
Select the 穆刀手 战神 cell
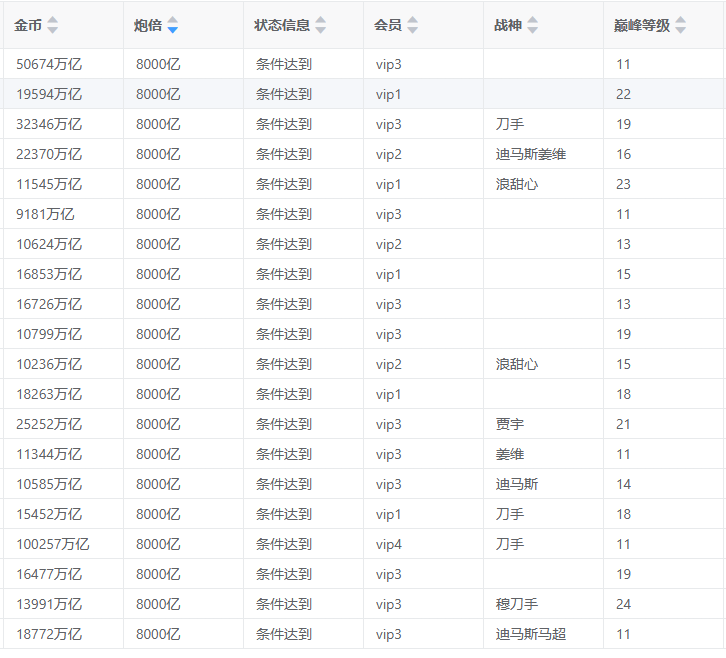point(517,604)
